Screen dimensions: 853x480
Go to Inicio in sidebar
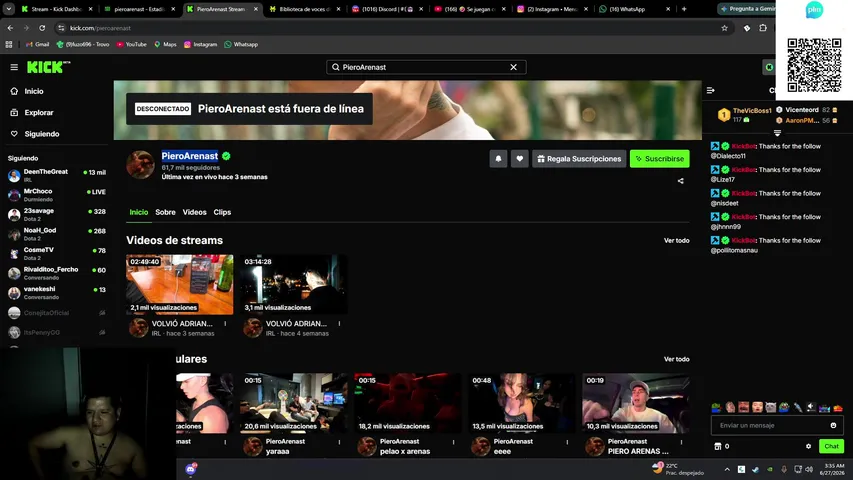(x=34, y=91)
